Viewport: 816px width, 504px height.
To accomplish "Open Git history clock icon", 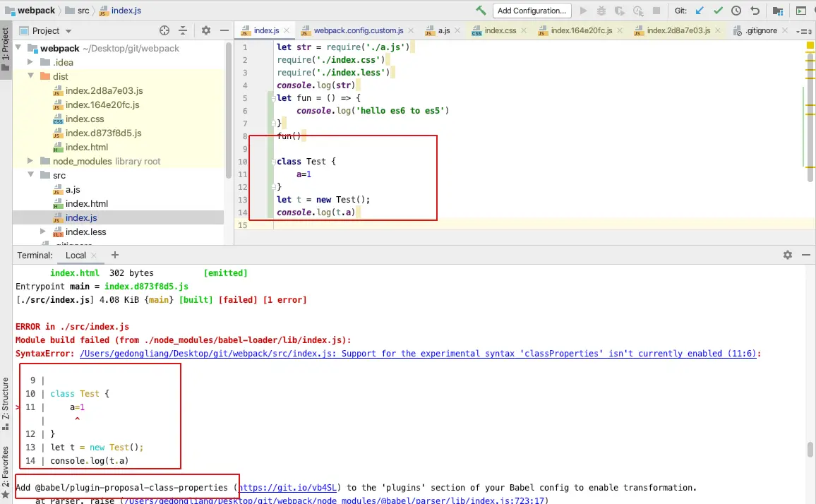I will point(736,11).
